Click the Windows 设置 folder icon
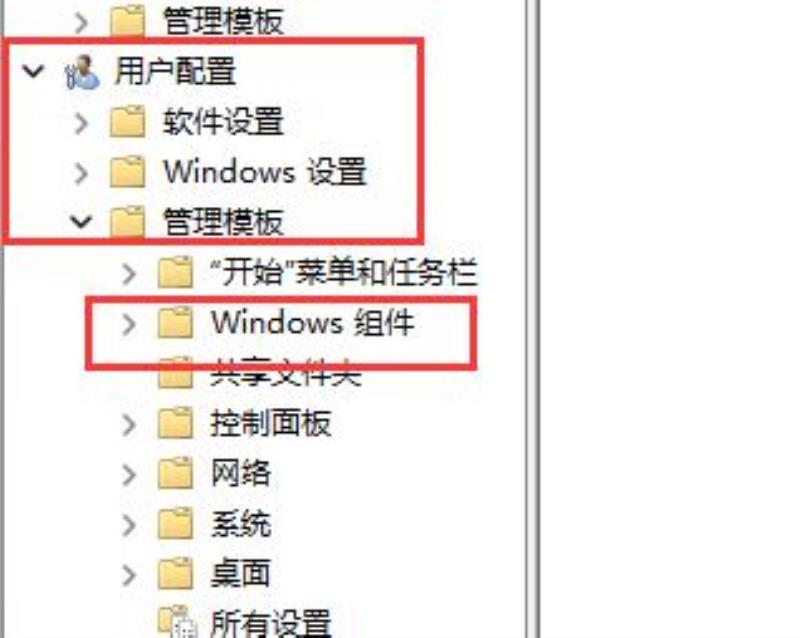The width and height of the screenshot is (800, 638). click(x=127, y=172)
